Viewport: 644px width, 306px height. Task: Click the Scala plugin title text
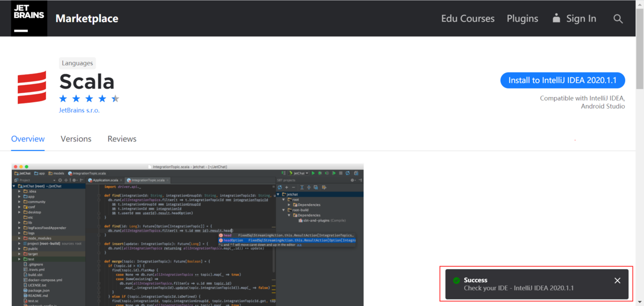(87, 81)
